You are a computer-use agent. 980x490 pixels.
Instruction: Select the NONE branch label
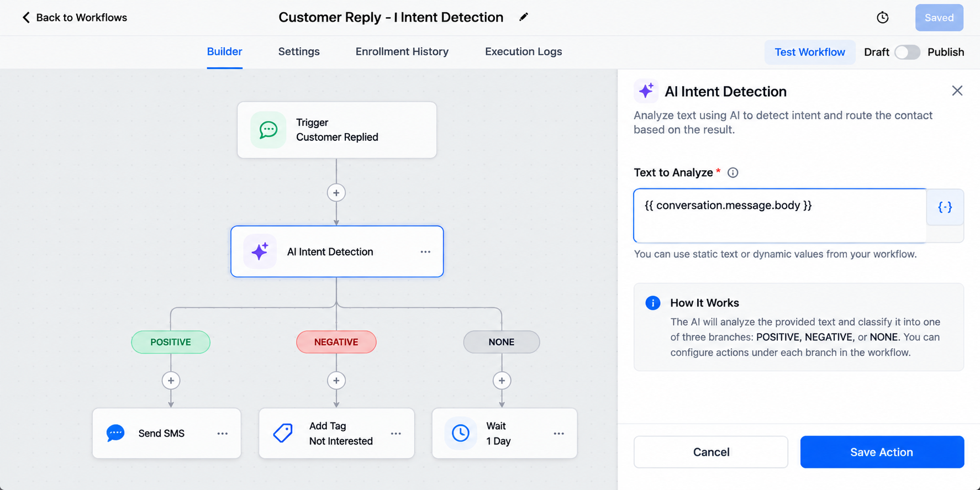pos(502,342)
